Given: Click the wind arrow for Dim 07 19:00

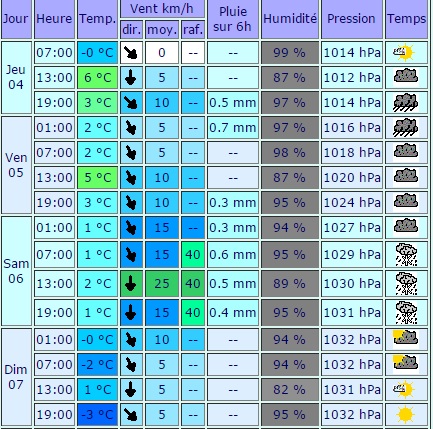Looking at the screenshot, I should pos(131,414).
